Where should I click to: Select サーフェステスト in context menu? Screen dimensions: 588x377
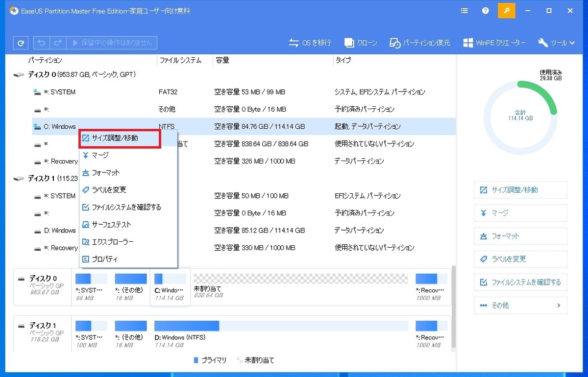click(x=128, y=225)
